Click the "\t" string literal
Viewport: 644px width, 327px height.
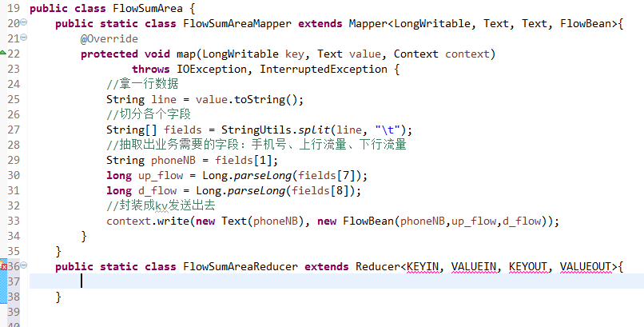pos(388,130)
